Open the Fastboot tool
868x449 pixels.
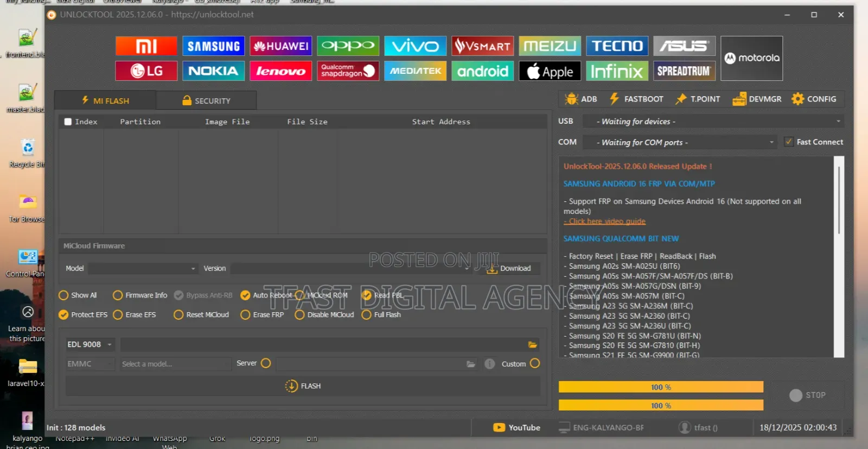[x=636, y=99]
